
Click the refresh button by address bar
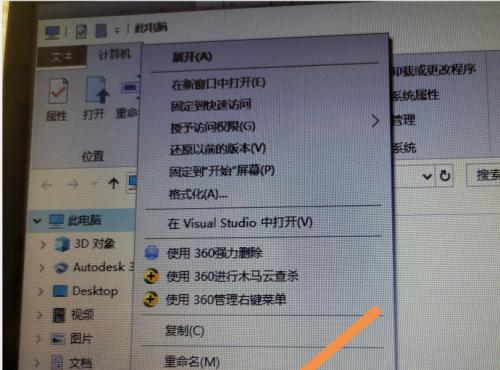445,175
